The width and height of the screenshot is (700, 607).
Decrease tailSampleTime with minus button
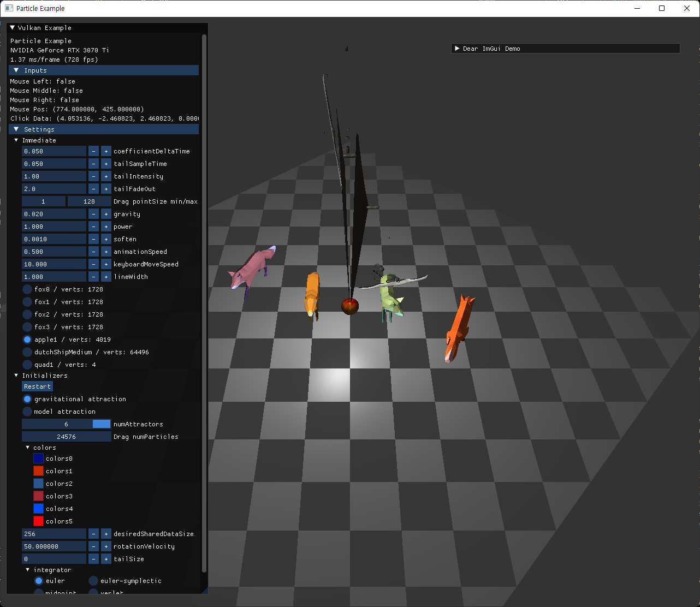93,164
